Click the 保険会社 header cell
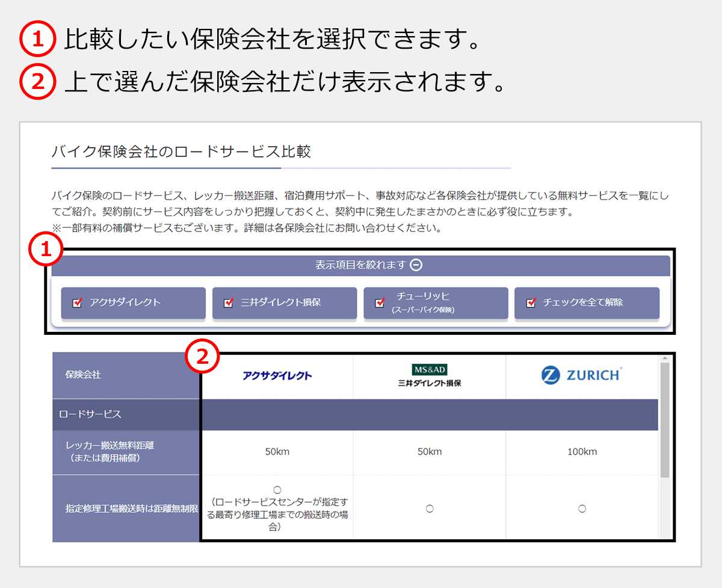Image resolution: width=722 pixels, height=588 pixels. (x=126, y=375)
